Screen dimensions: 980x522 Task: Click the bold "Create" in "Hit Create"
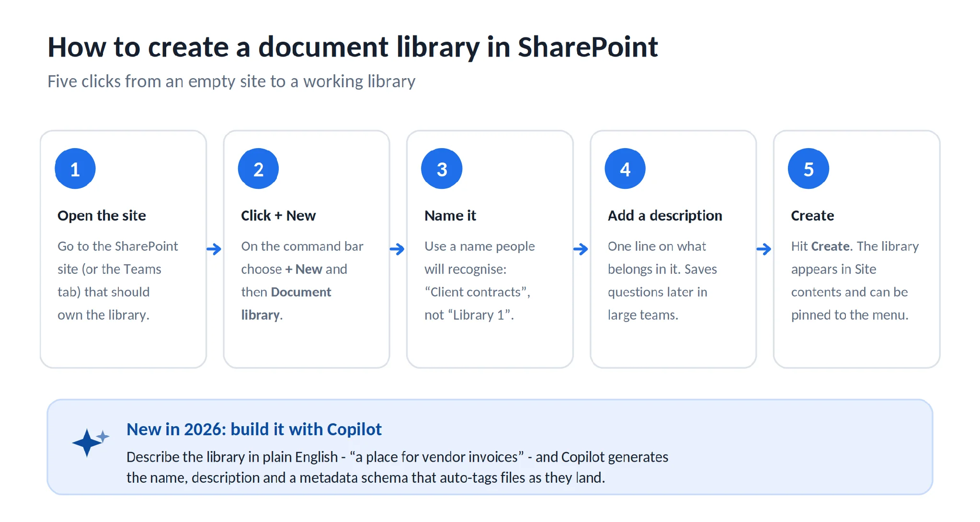831,246
